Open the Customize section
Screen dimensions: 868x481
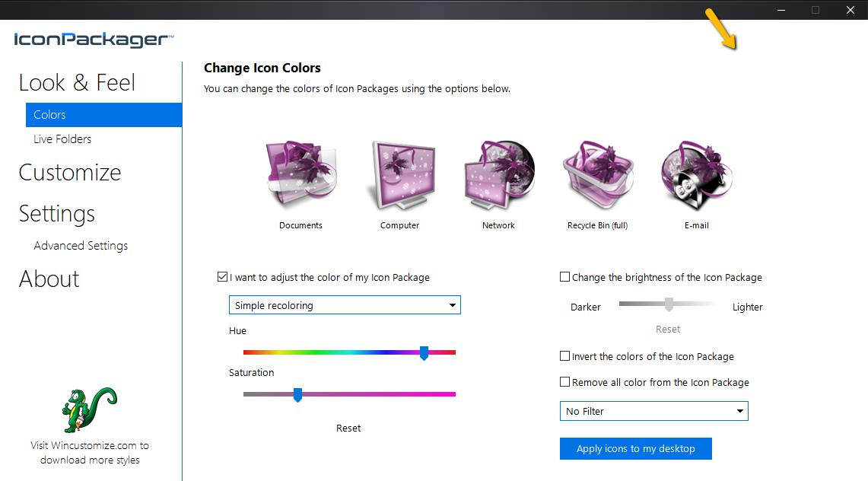pos(70,173)
